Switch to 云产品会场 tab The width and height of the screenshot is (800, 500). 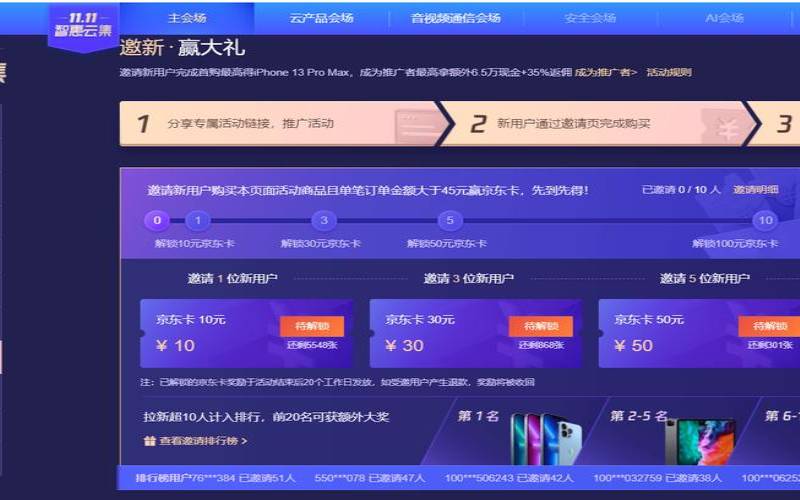321,18
